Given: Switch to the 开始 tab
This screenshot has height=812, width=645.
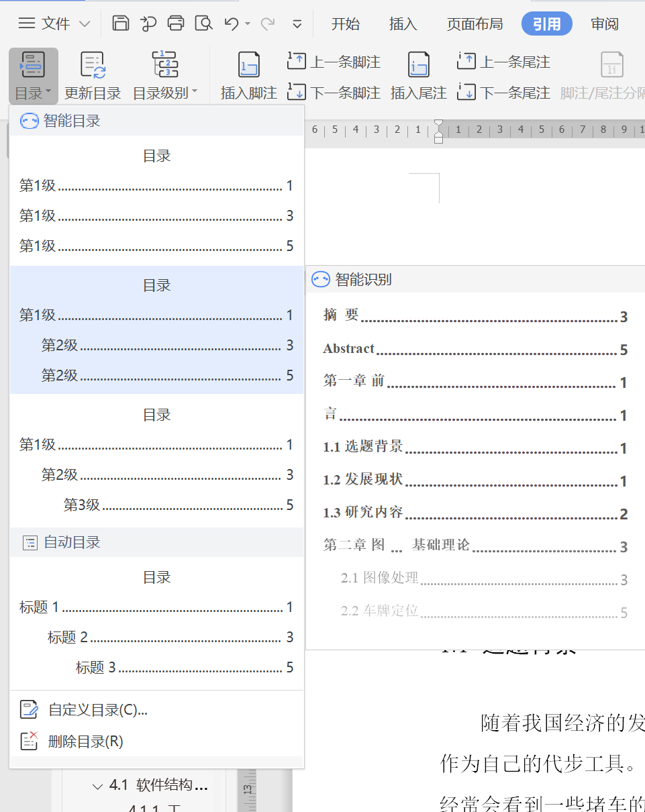Looking at the screenshot, I should (x=346, y=24).
